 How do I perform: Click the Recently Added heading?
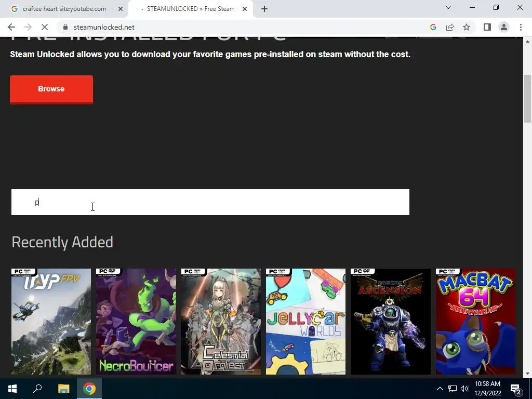point(62,242)
